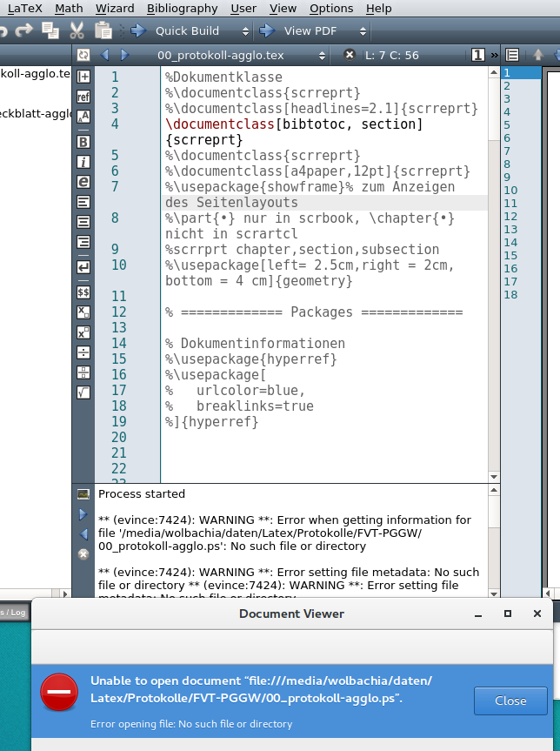This screenshot has width=560, height=751.
Task: Click the new line return icon
Action: point(83,267)
